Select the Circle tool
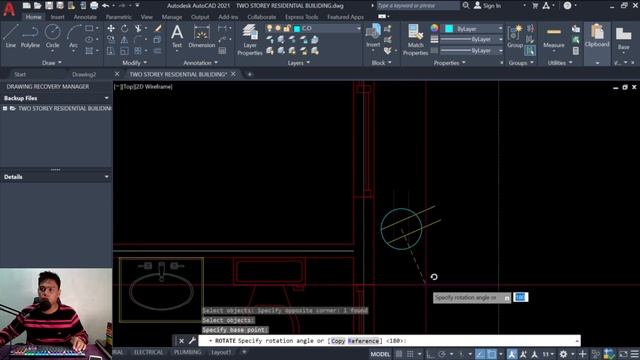Screen dimensions: 640x360 52,36
